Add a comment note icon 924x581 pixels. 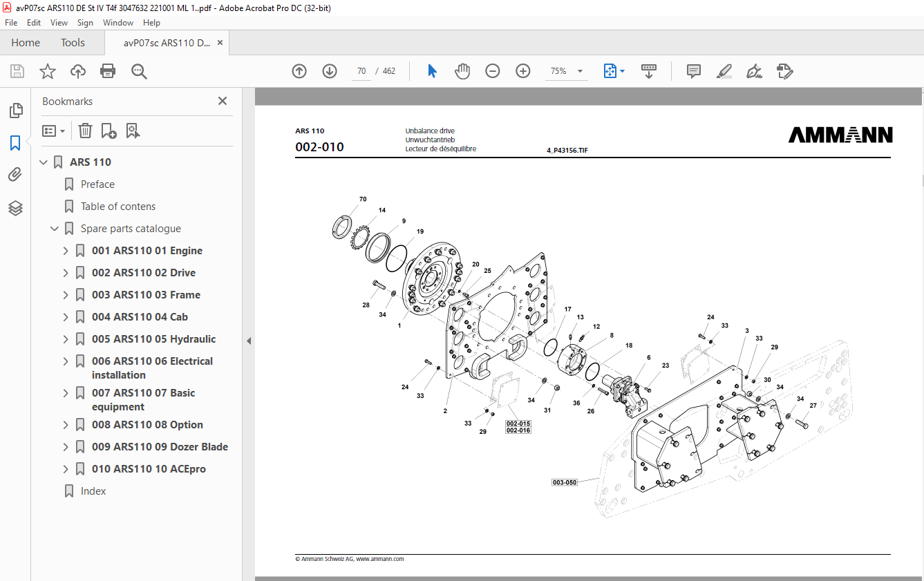pyautogui.click(x=694, y=71)
